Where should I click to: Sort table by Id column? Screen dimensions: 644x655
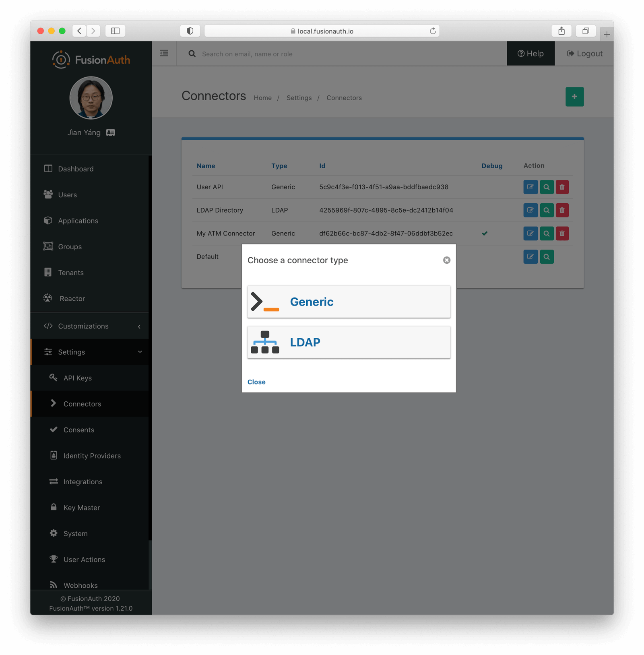322,166
